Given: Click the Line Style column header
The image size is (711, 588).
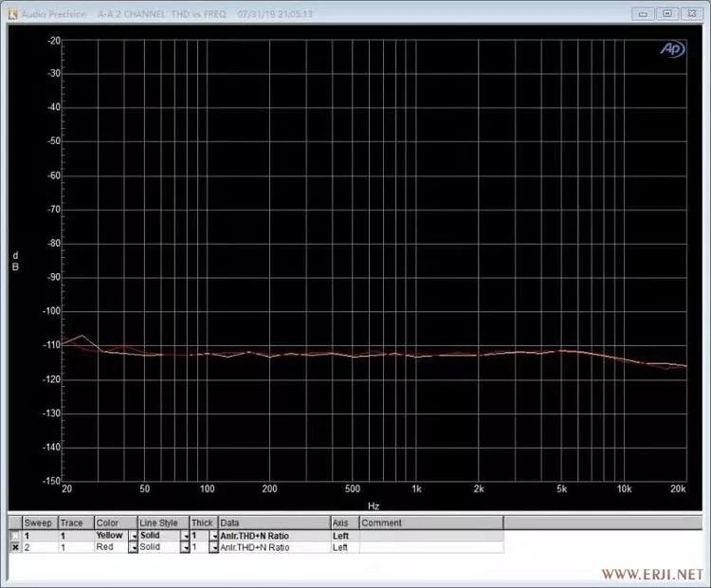Looking at the screenshot, I should point(163,524).
